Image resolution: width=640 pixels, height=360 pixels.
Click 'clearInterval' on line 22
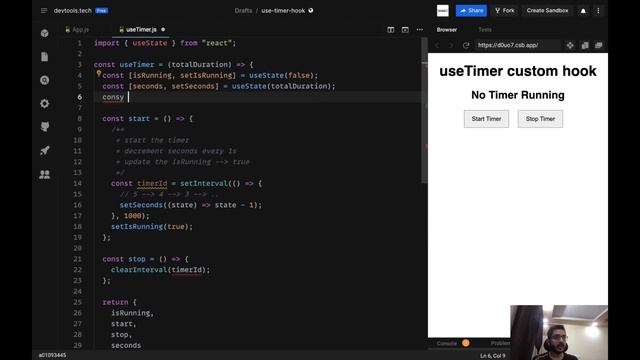click(x=139, y=270)
